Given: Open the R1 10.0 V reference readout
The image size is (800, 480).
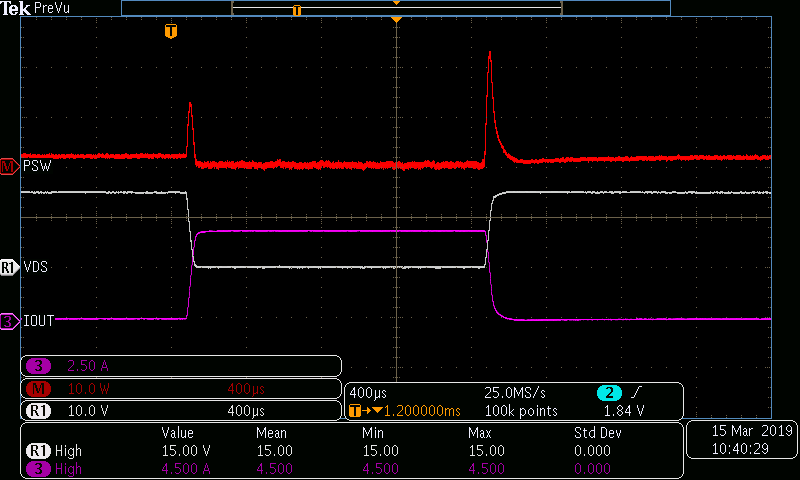Looking at the screenshot, I should tap(180, 410).
